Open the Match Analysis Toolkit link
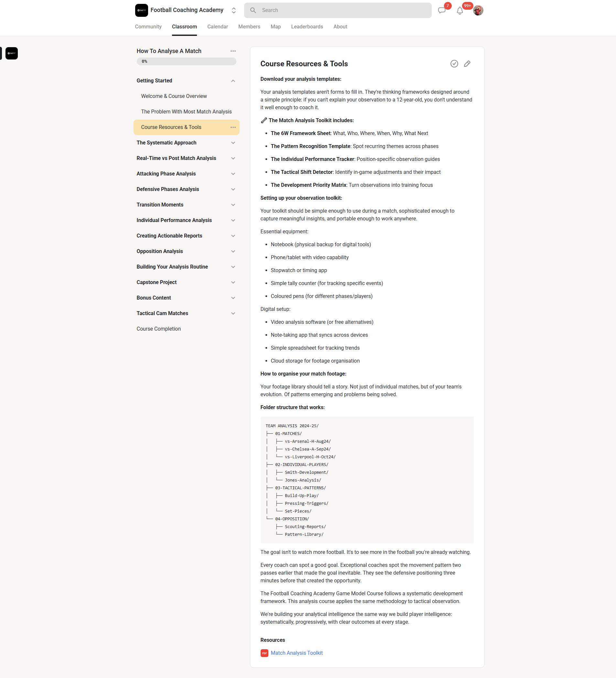 tap(297, 653)
